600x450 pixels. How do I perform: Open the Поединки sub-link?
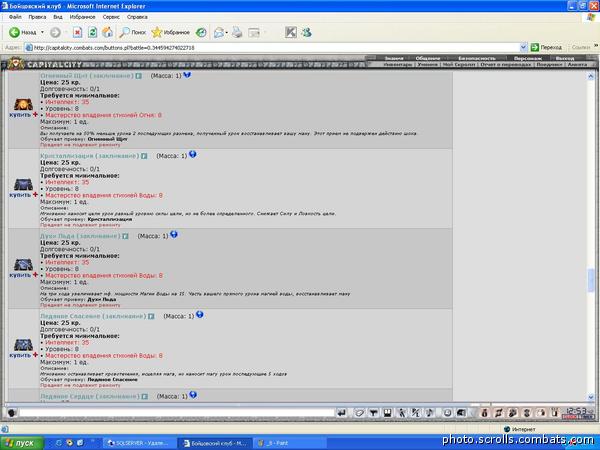click(x=549, y=65)
